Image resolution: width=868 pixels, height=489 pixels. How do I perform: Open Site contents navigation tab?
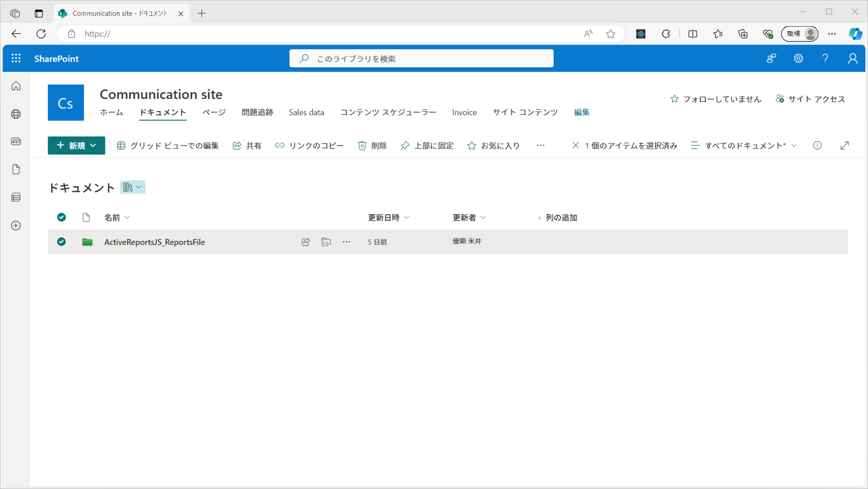pos(525,112)
